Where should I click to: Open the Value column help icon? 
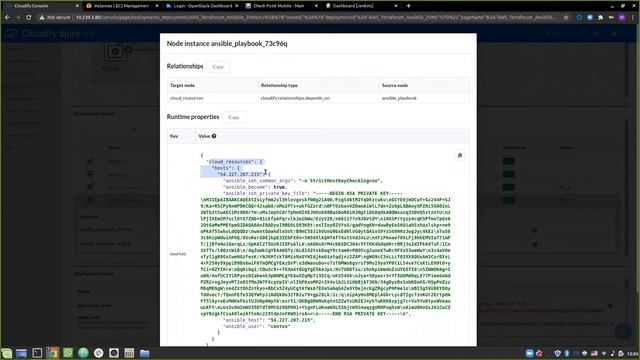click(214, 136)
